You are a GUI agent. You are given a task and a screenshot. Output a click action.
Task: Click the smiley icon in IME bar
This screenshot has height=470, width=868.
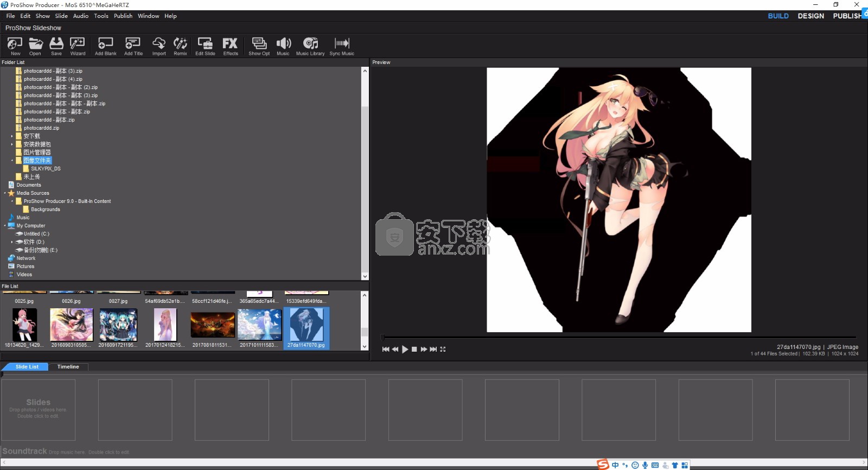click(x=635, y=465)
